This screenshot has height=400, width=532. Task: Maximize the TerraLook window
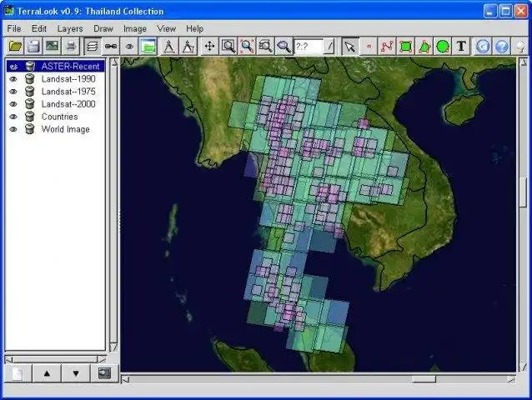[x=505, y=11]
